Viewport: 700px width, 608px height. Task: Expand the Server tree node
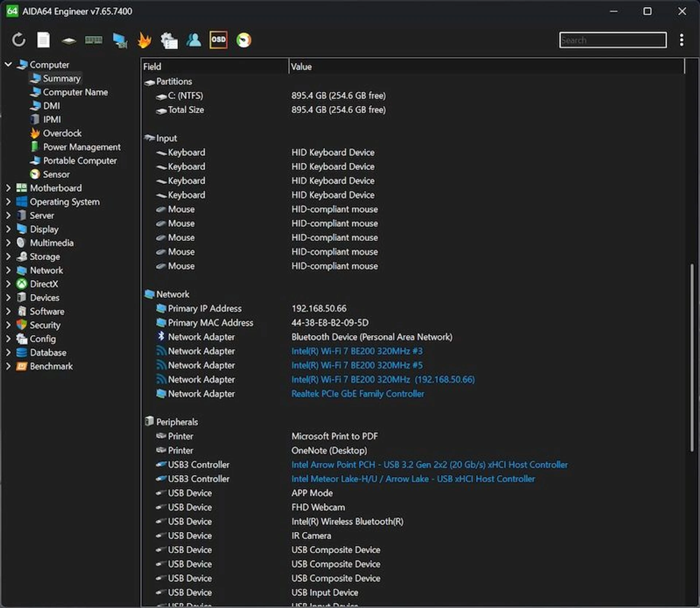pyautogui.click(x=8, y=215)
